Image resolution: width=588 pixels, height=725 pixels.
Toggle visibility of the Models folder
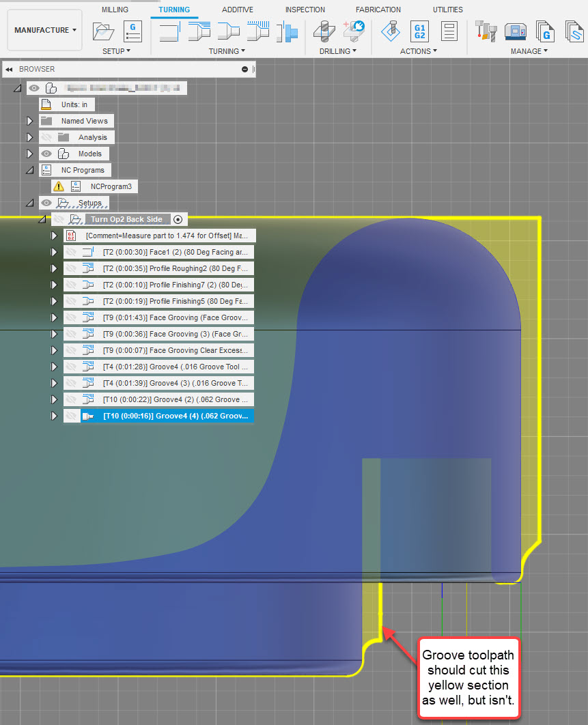coord(46,154)
